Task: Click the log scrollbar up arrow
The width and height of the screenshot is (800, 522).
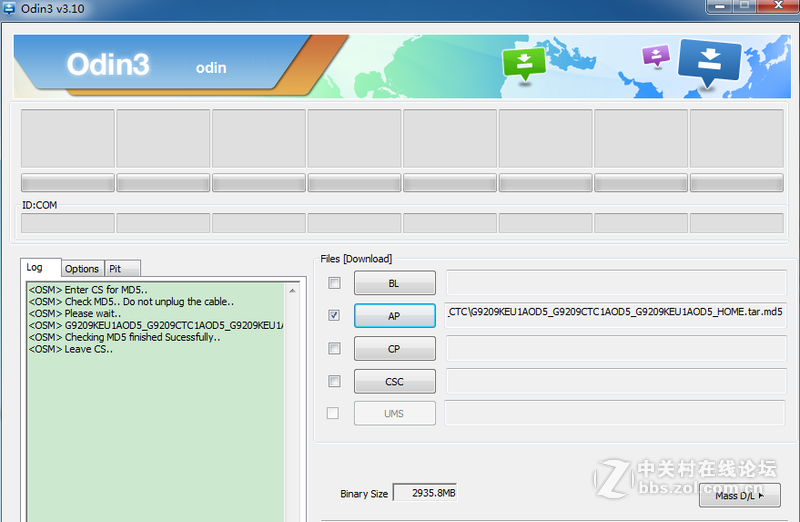Action: pos(292,291)
